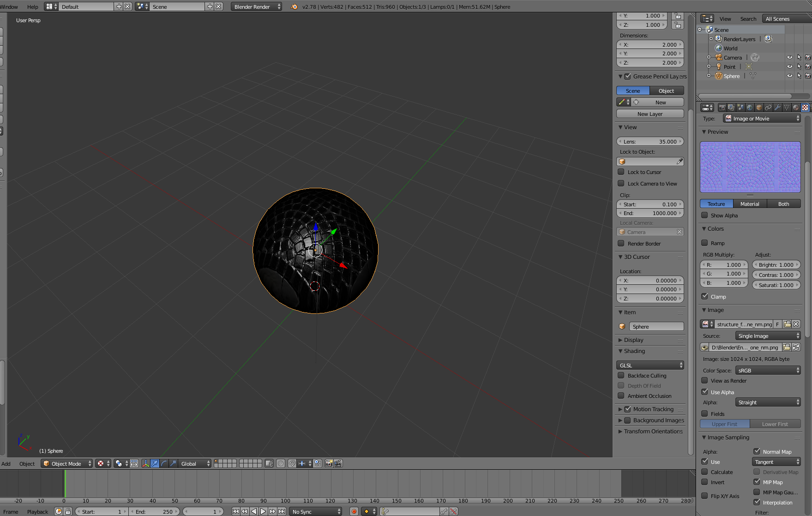Toggle time range lock icon in timeline
The width and height of the screenshot is (812, 516).
(x=68, y=511)
